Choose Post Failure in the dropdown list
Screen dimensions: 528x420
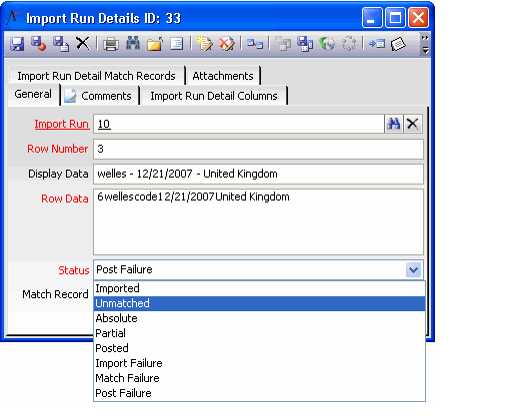click(259, 393)
